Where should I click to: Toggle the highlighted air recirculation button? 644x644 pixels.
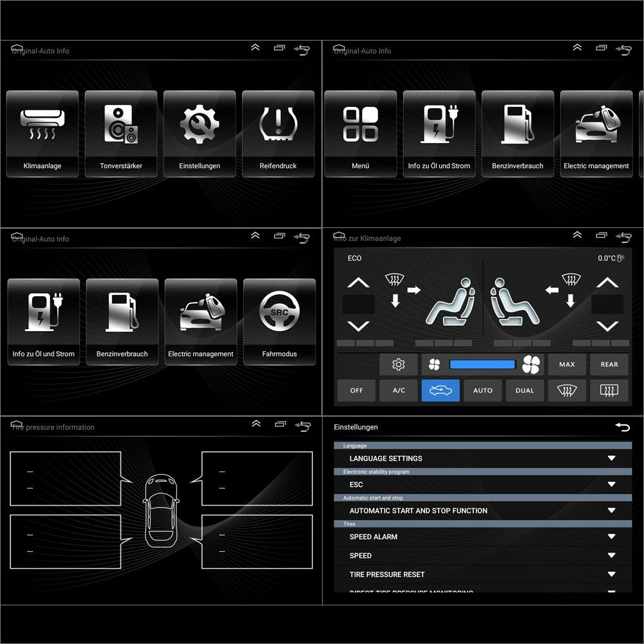tap(440, 390)
